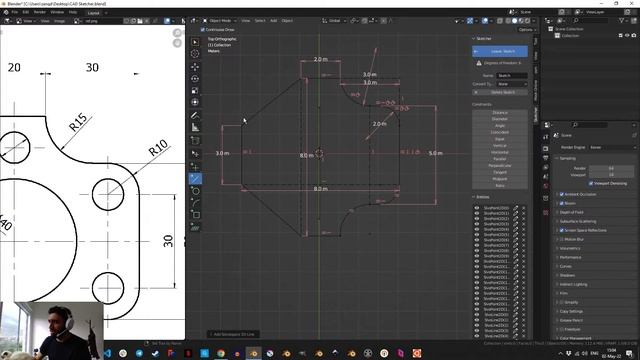The image size is (640, 360).
Task: Disable the Screen Space Reflections checkbox
Action: 562,230
